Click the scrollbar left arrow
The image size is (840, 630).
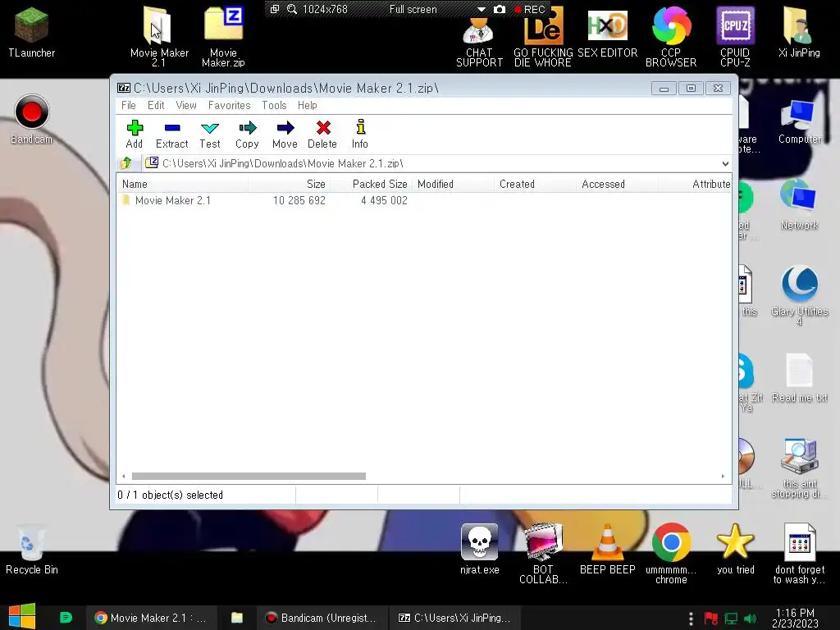point(124,477)
